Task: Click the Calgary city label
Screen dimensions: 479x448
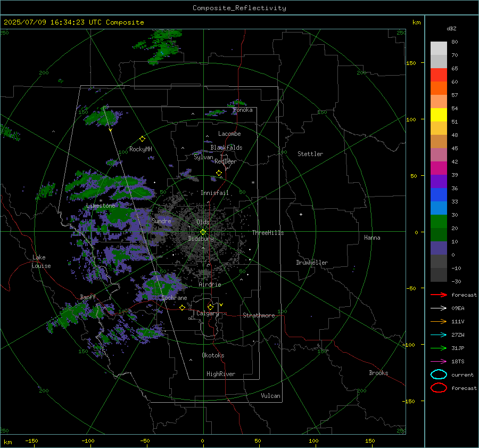Action: click(x=208, y=313)
